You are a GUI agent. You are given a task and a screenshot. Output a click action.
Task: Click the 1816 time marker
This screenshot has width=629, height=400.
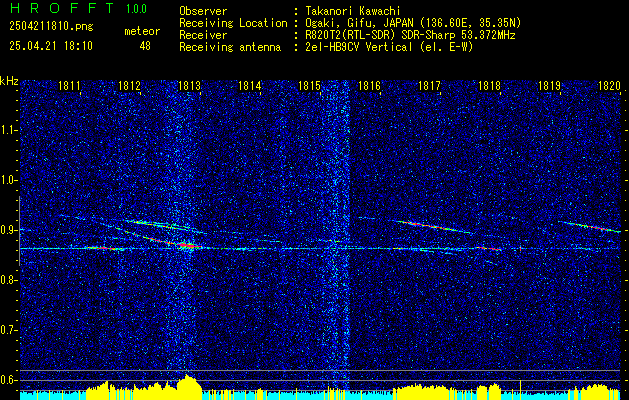tap(369, 85)
